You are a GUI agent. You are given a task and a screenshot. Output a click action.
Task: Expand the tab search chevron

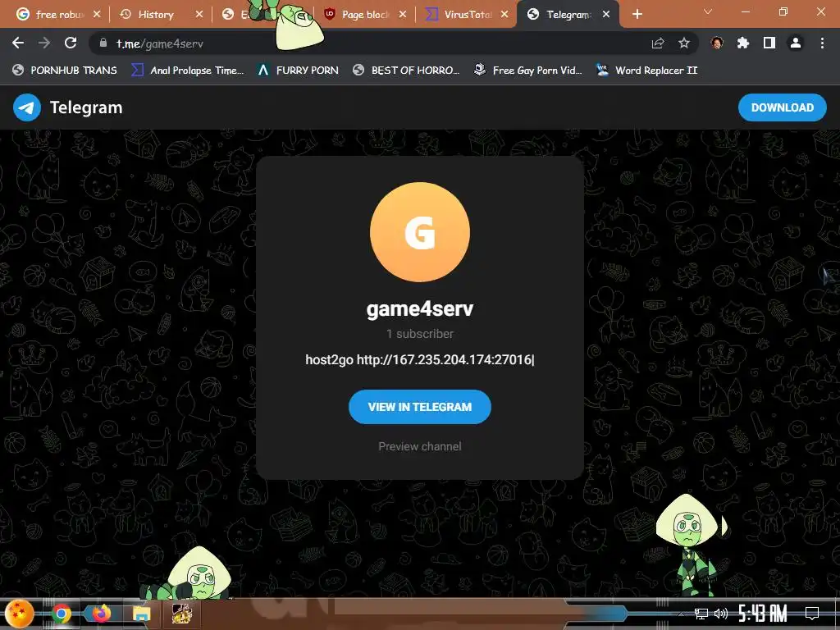coord(708,11)
